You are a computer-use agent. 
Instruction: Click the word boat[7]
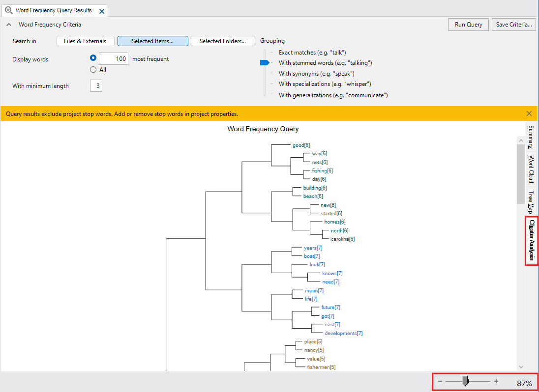click(312, 256)
